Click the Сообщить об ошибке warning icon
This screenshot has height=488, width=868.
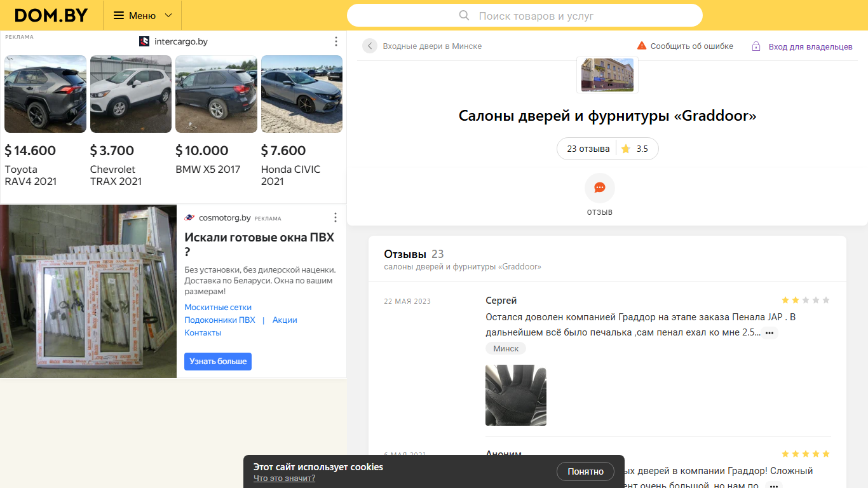tap(642, 46)
